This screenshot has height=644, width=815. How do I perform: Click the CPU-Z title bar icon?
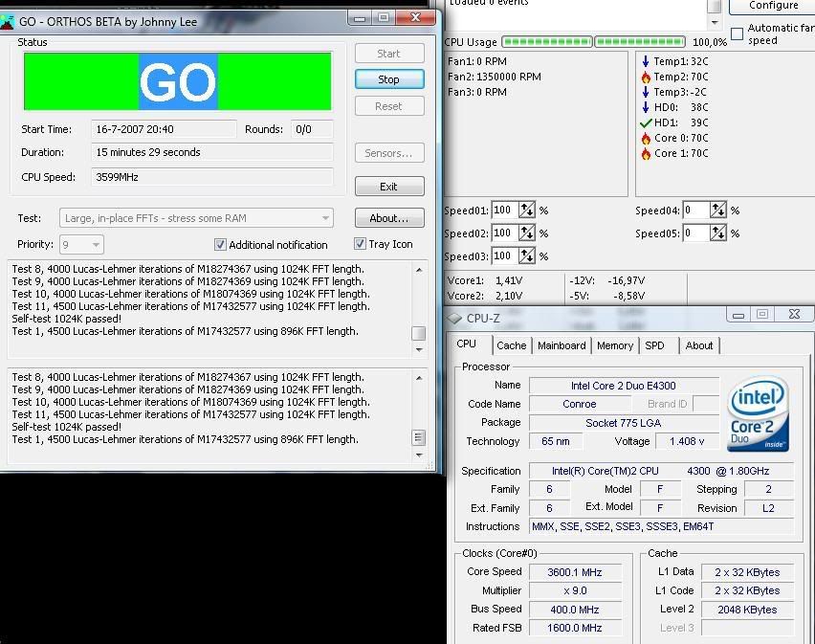(454, 318)
